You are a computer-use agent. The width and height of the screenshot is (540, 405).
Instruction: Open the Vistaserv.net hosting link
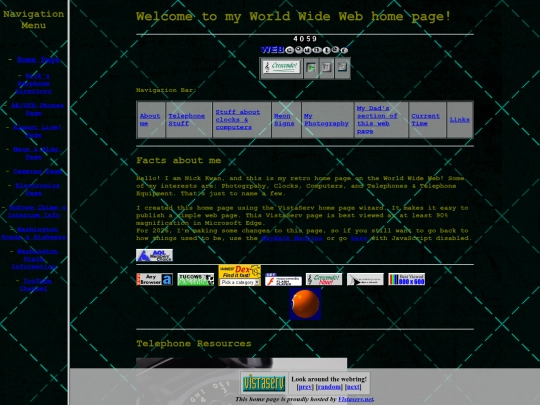coord(356,399)
